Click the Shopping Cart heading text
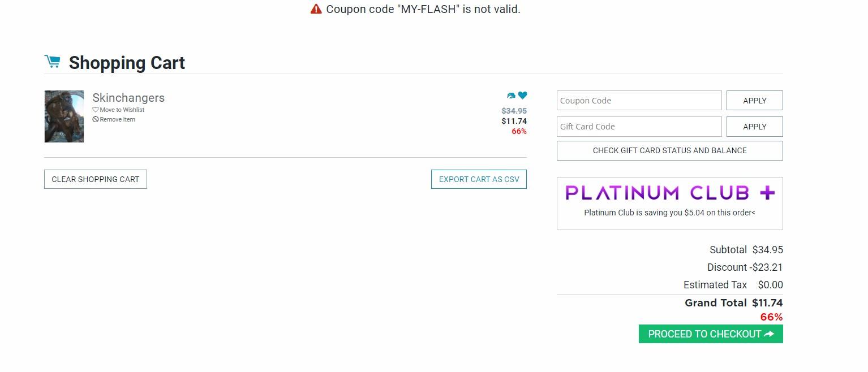868x372 pixels. pyautogui.click(x=127, y=63)
